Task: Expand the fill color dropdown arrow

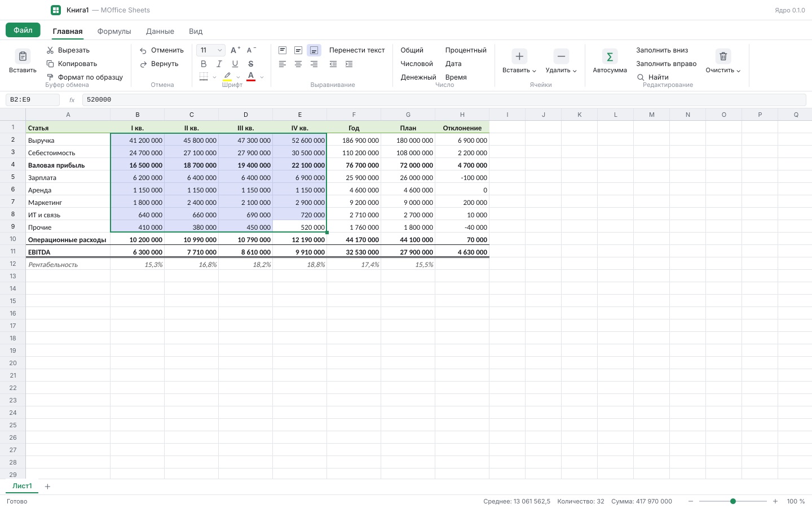Action: (238, 77)
